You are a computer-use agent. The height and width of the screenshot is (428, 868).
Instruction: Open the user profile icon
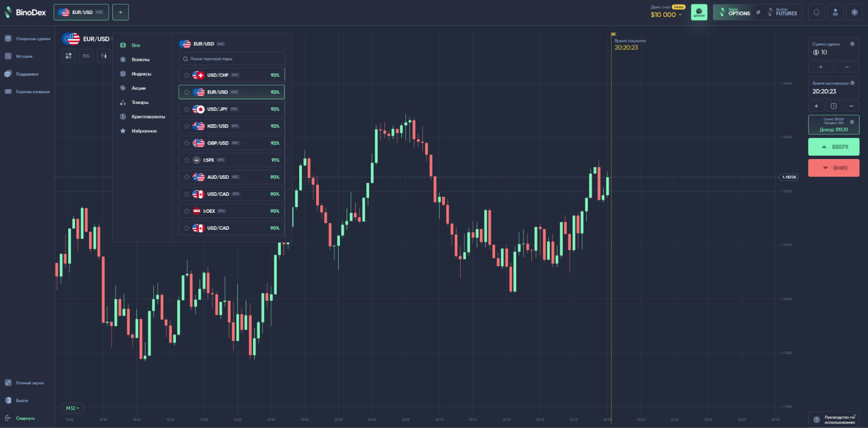pos(835,12)
